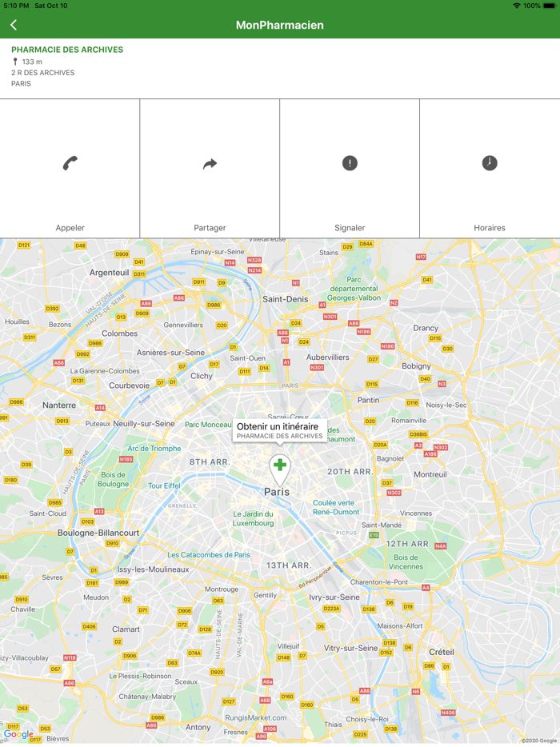Go back using the header arrow
Screen dimensions: 560x747
coord(14,26)
